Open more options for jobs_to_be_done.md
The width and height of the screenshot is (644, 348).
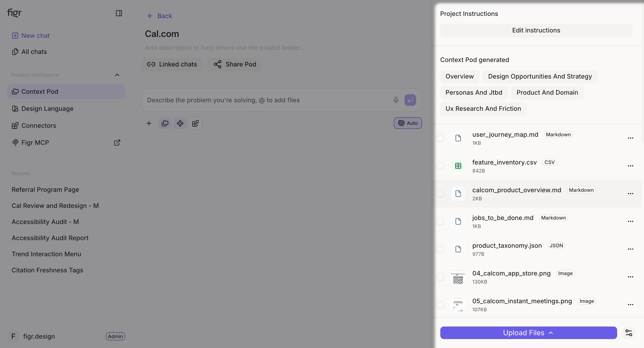631,221
